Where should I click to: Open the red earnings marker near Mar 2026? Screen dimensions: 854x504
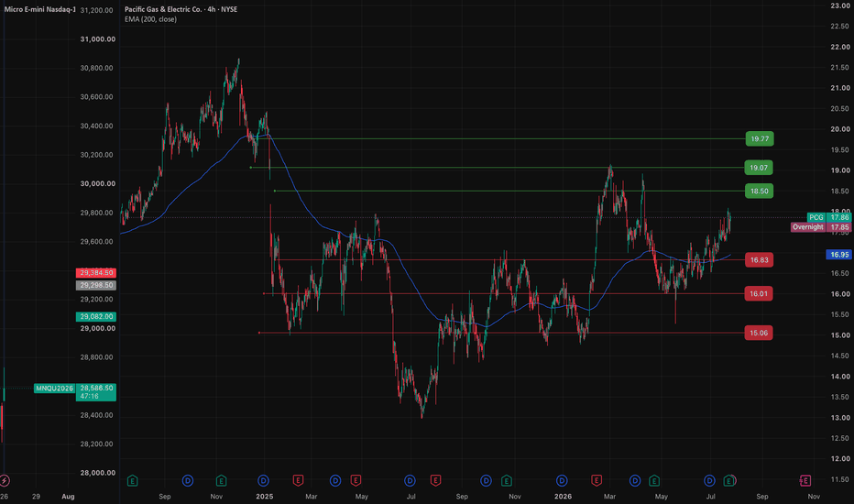(597, 480)
